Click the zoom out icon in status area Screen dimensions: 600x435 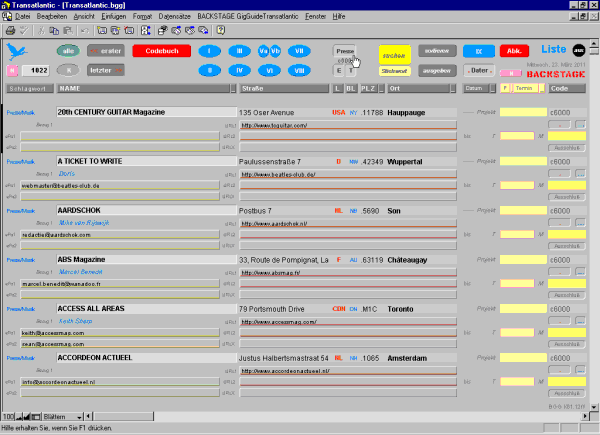point(19,416)
